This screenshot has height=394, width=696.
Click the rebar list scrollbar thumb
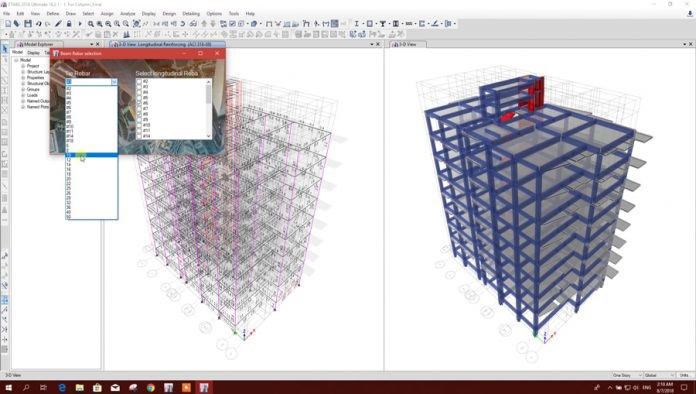(x=209, y=94)
